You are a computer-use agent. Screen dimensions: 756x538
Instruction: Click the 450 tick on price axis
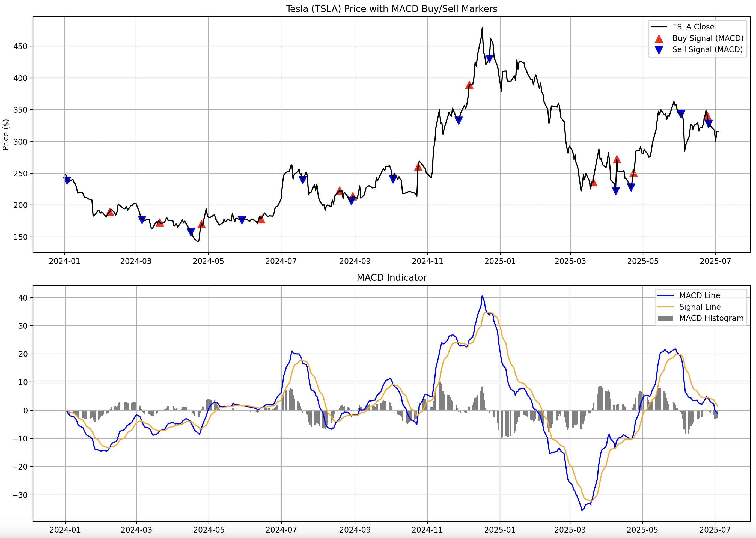20,46
